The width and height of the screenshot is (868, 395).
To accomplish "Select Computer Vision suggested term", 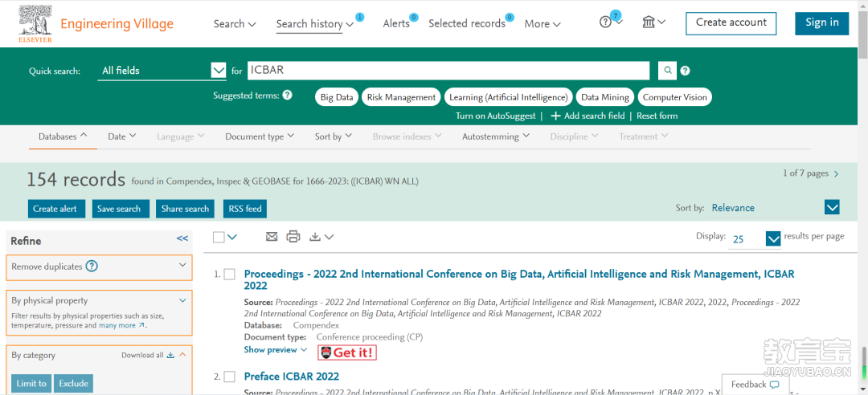I will pos(675,97).
